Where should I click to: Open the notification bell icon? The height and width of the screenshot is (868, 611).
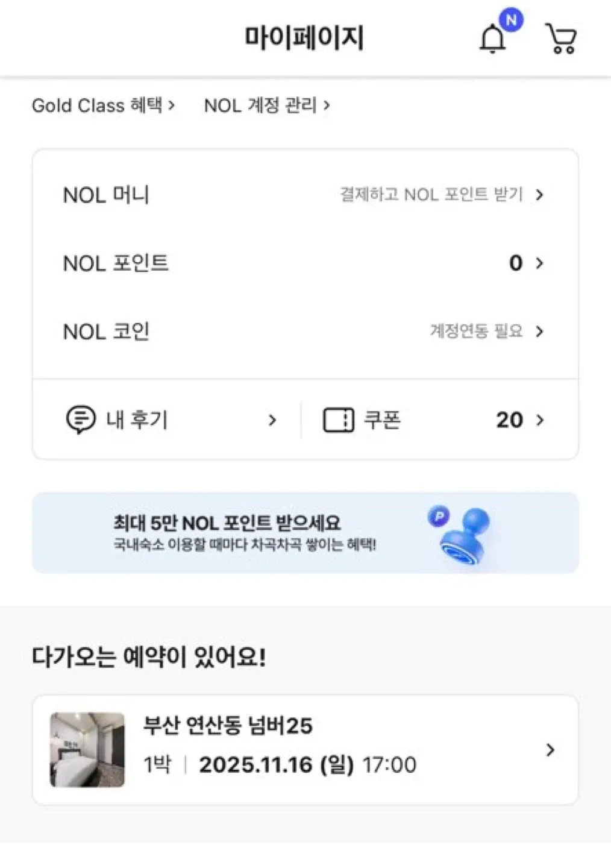(x=492, y=40)
